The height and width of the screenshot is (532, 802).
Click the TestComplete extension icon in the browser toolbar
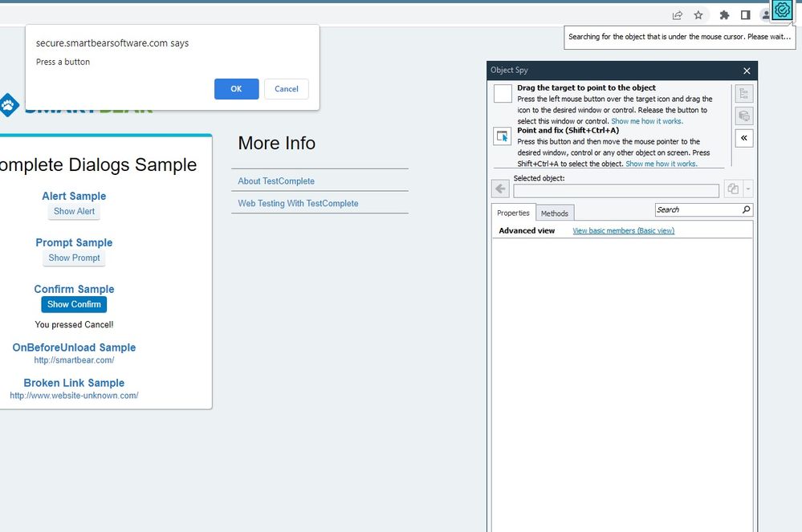782,10
